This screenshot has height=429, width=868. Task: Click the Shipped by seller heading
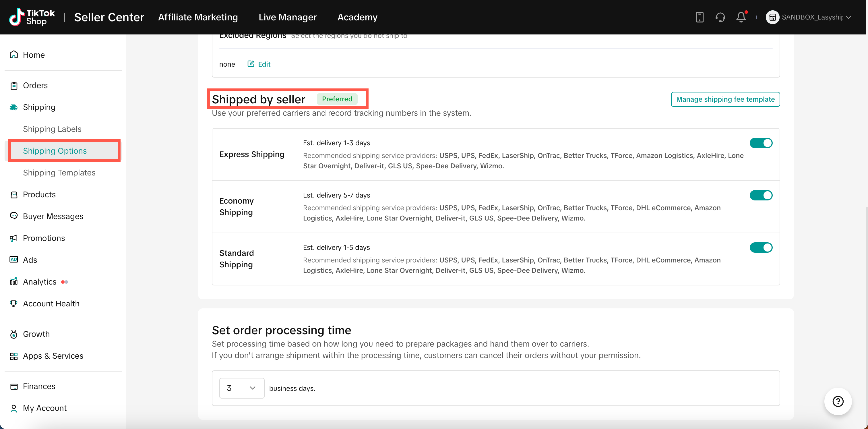[258, 99]
